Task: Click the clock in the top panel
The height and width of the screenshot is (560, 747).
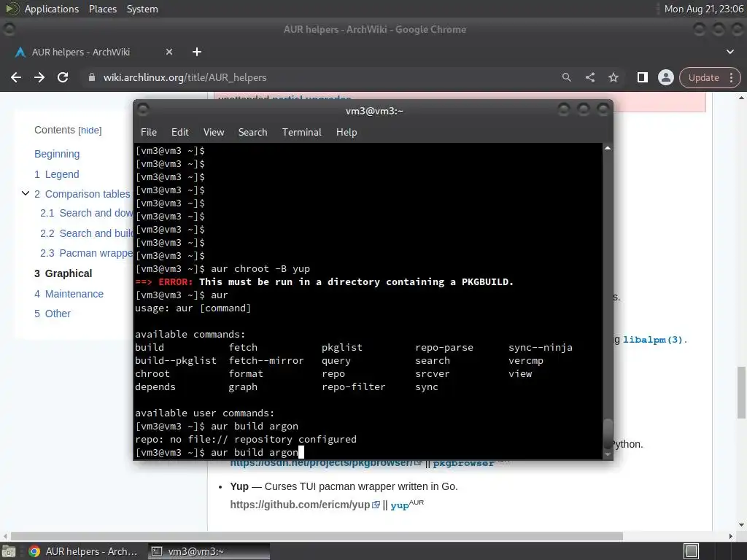Action: pos(703,9)
